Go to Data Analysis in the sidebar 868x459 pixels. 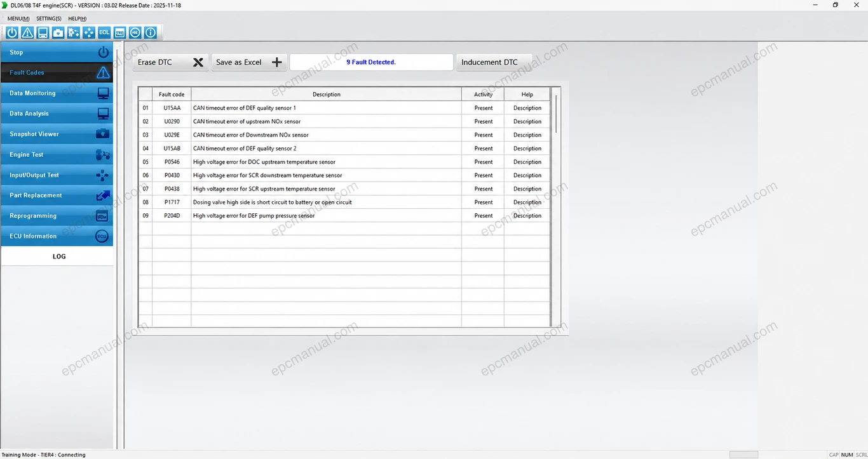pyautogui.click(x=57, y=114)
